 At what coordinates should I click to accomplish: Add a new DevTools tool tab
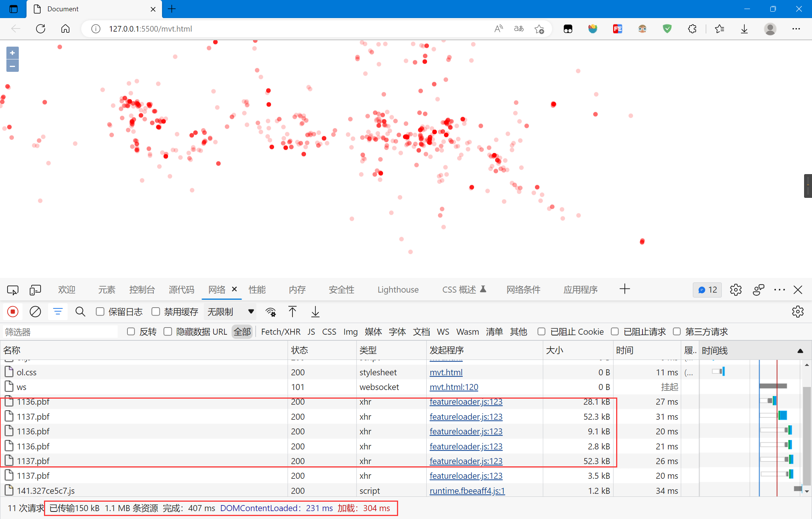[x=625, y=289]
